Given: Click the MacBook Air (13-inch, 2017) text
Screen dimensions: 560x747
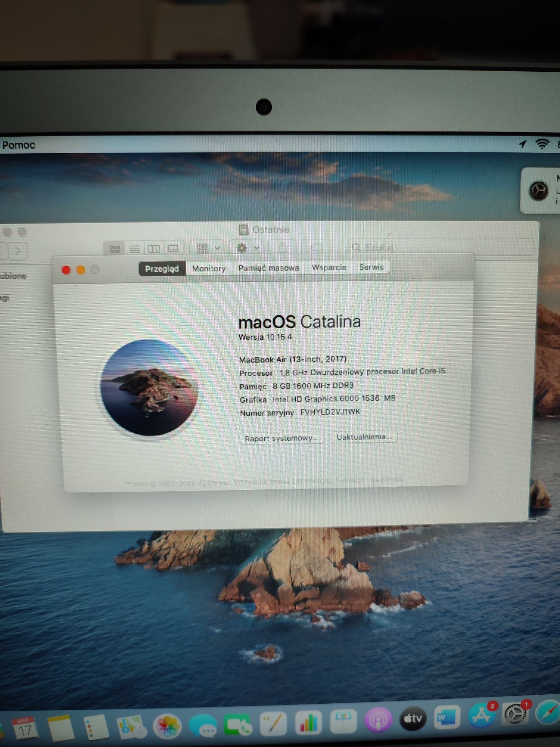Looking at the screenshot, I should coord(293,359).
